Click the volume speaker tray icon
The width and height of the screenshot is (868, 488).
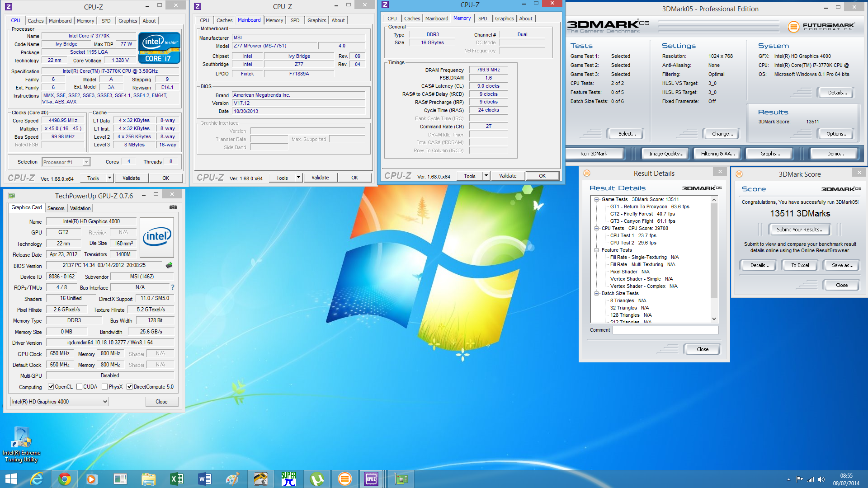[821, 479]
